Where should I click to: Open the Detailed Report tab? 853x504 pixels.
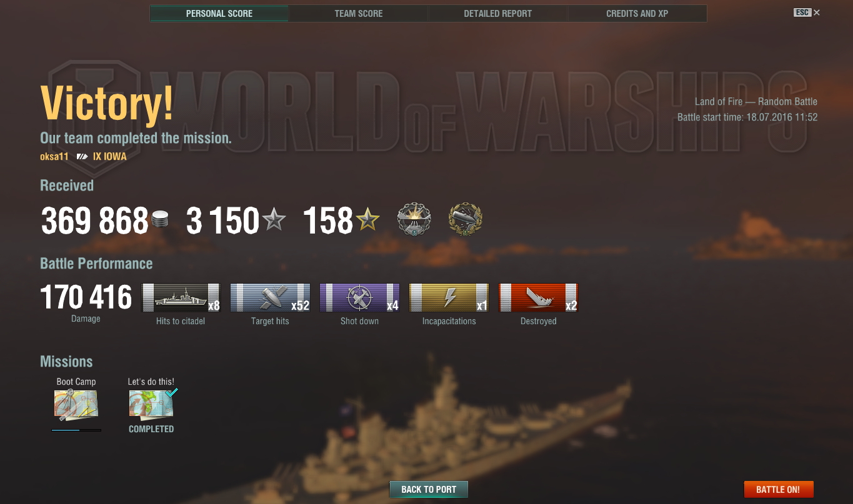click(497, 13)
